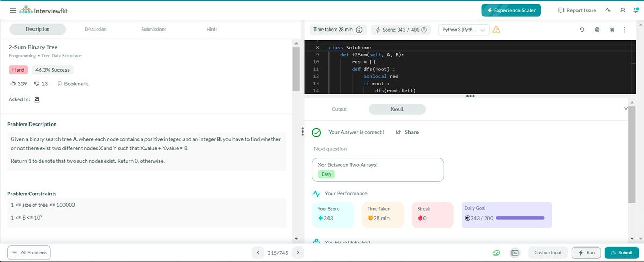Click the green cloud saved icon
The height and width of the screenshot is (262, 644).
click(x=497, y=252)
